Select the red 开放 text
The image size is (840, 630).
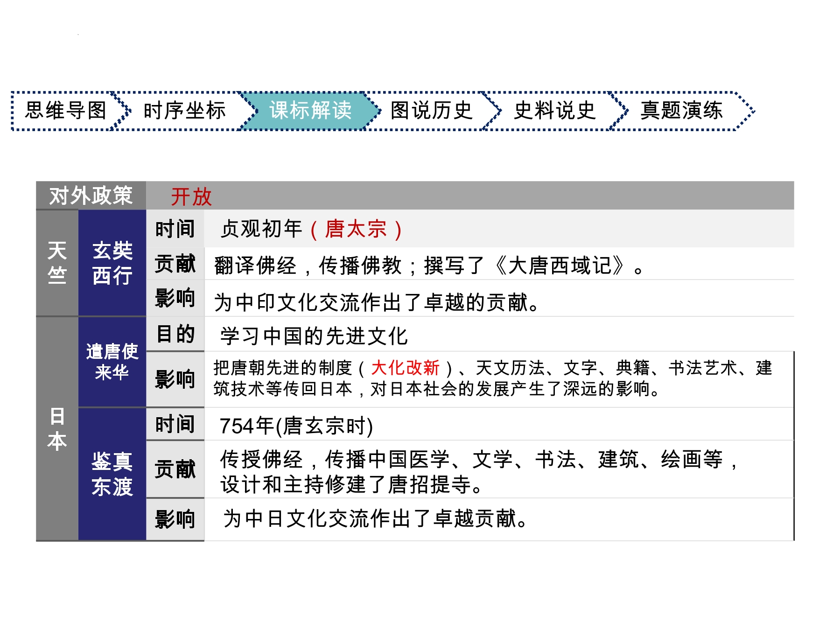pos(191,196)
